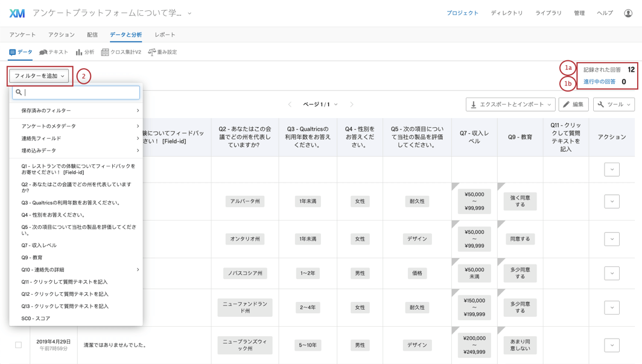Viewport: 642px width, 364px height.
Task: Open エクスポートとインポート dropdown
Action: coord(510,104)
